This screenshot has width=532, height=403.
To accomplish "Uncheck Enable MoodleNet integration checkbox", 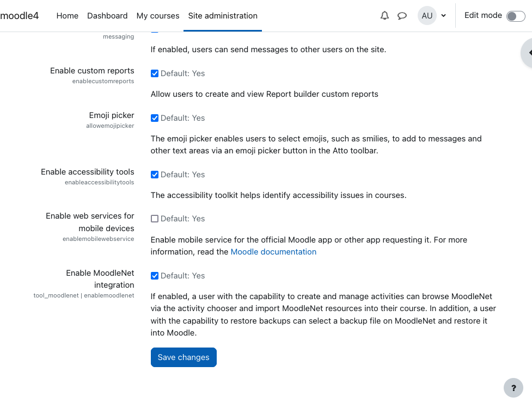I will pyautogui.click(x=155, y=276).
